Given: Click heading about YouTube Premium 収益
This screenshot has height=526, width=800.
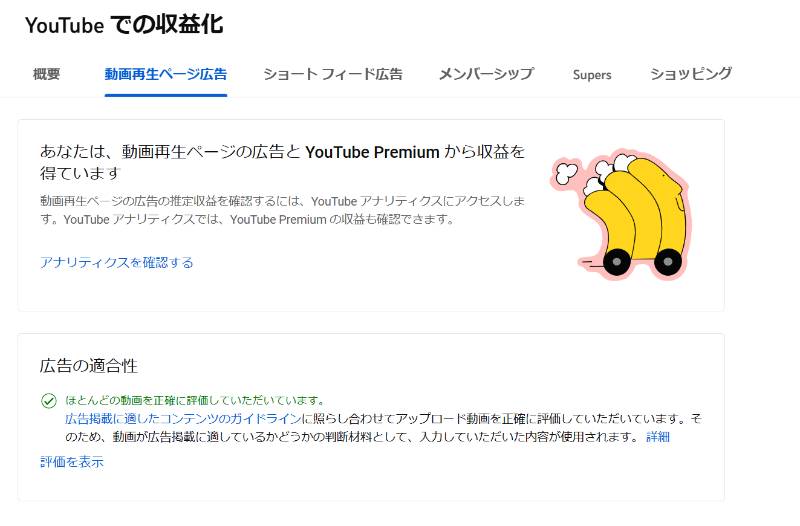Looking at the screenshot, I should [282, 162].
